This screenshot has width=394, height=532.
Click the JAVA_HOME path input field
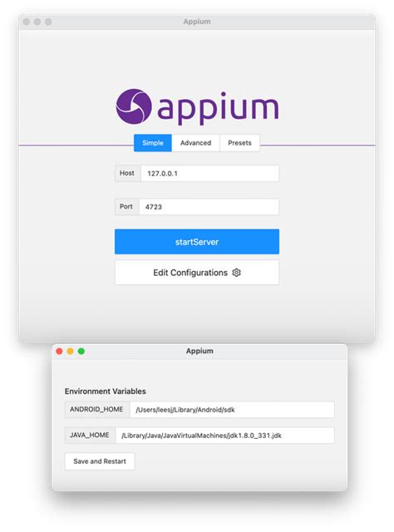225,436
